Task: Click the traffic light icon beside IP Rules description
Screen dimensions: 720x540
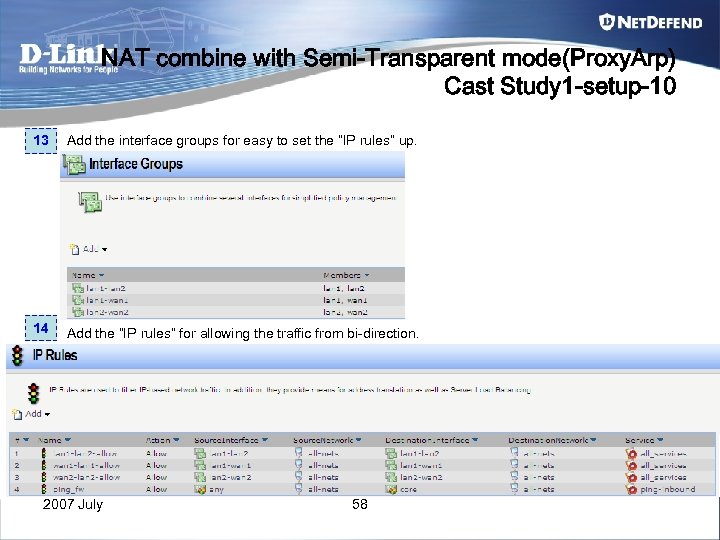Action: coord(34,394)
